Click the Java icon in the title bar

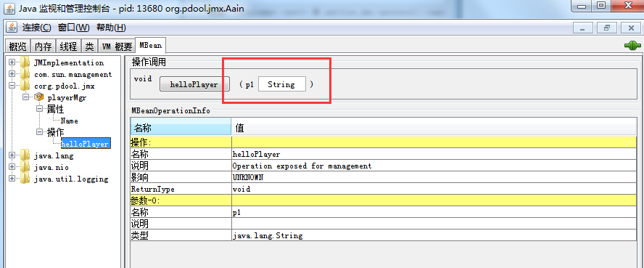point(9,8)
